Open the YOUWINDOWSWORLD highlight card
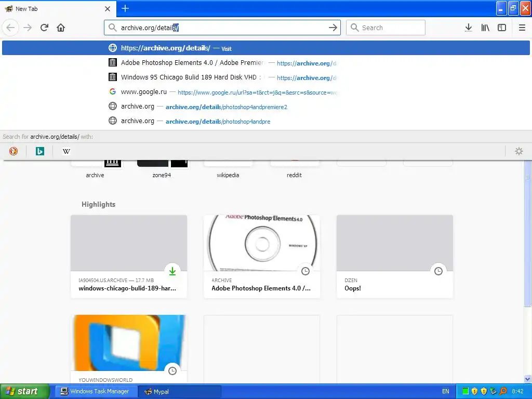This screenshot has width=532, height=399. [129, 349]
